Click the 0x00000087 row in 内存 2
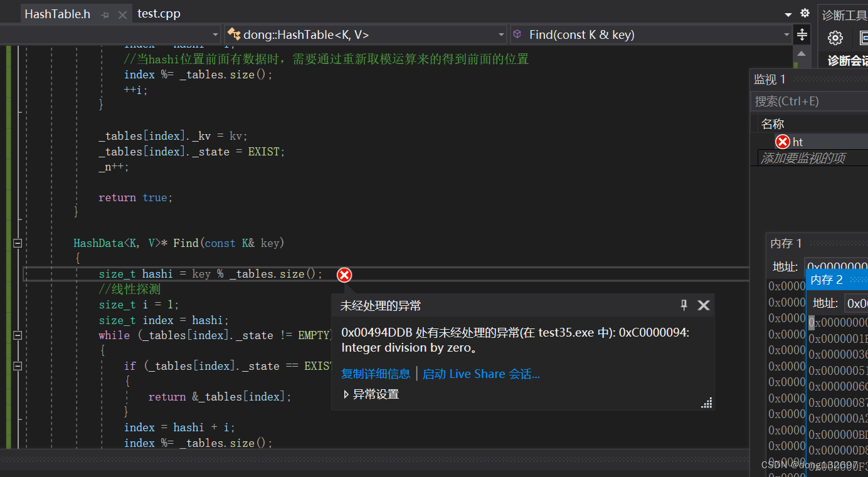Viewport: 868px width, 477px height. (838, 402)
